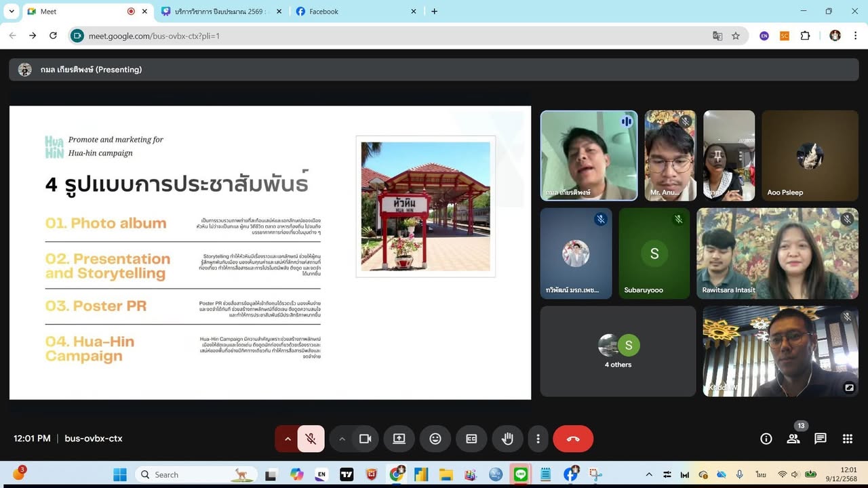This screenshot has width=868, height=488.
Task: Open the in-call chat panel
Action: click(x=821, y=439)
